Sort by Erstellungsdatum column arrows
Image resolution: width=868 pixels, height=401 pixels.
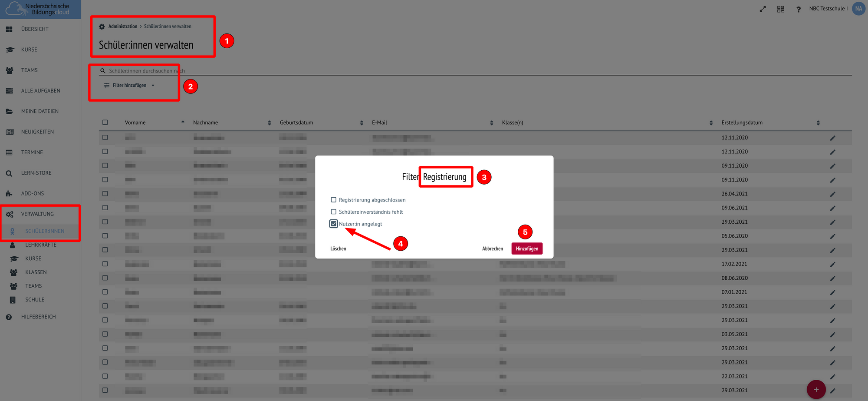click(818, 123)
